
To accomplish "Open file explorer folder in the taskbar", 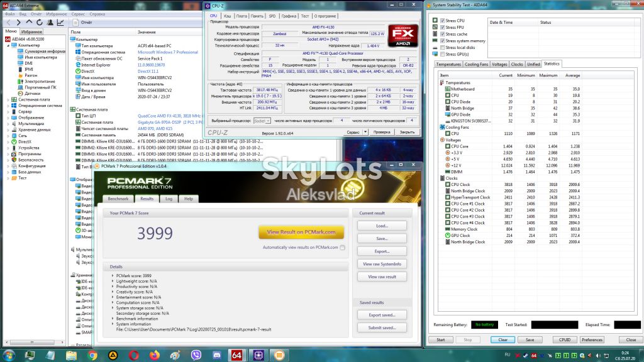I will pos(72,356).
